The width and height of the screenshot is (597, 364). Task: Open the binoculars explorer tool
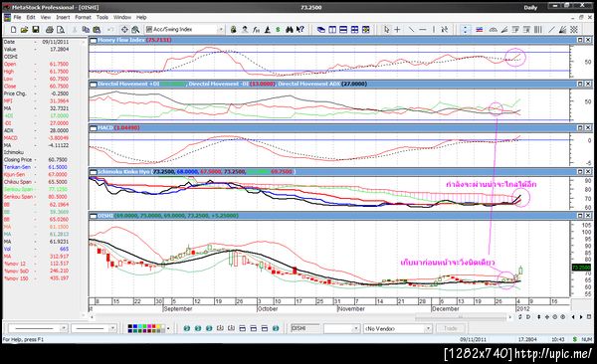[x=290, y=29]
